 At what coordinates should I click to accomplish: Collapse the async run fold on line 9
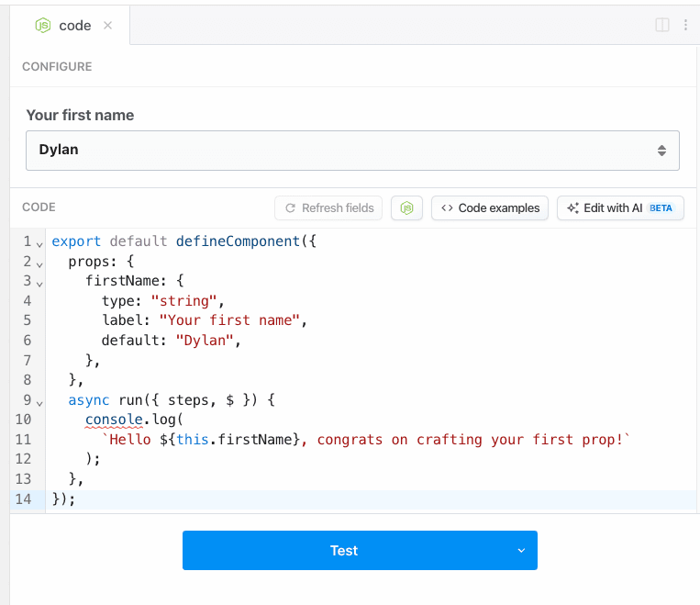tap(39, 403)
